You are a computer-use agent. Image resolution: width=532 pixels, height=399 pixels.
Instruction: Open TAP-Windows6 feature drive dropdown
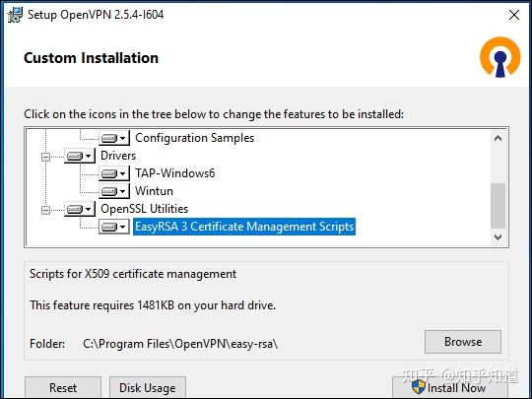(x=114, y=173)
